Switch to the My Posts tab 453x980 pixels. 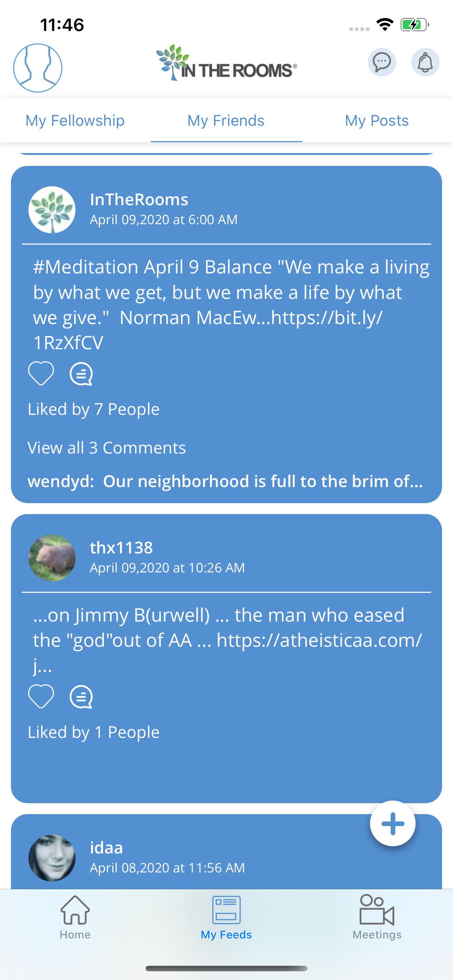[377, 121]
